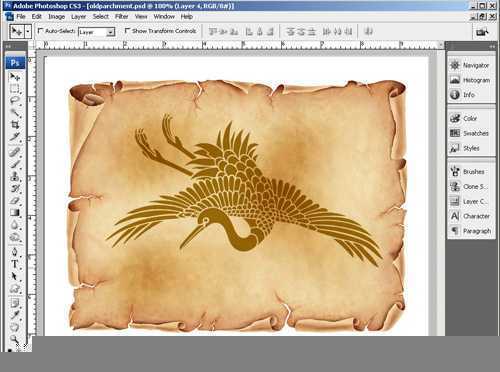
Task: Click the align bottom edges icon
Action: point(234,32)
